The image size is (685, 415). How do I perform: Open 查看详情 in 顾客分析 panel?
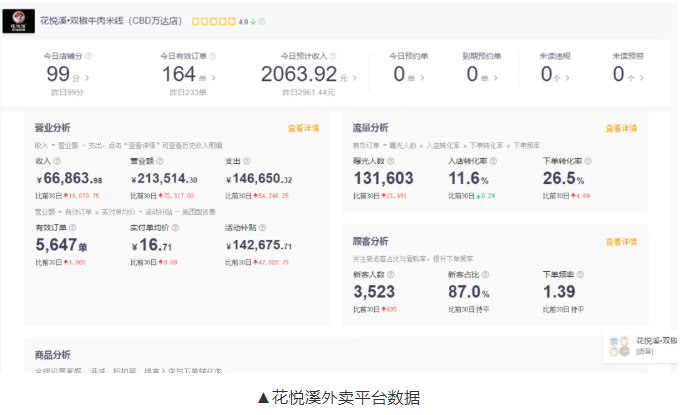coord(621,242)
